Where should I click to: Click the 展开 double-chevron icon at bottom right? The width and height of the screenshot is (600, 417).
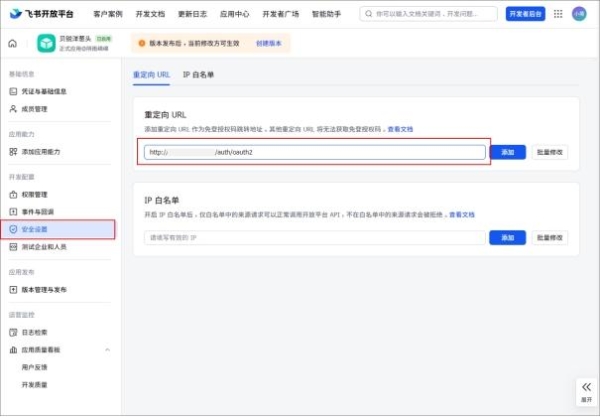[586, 387]
